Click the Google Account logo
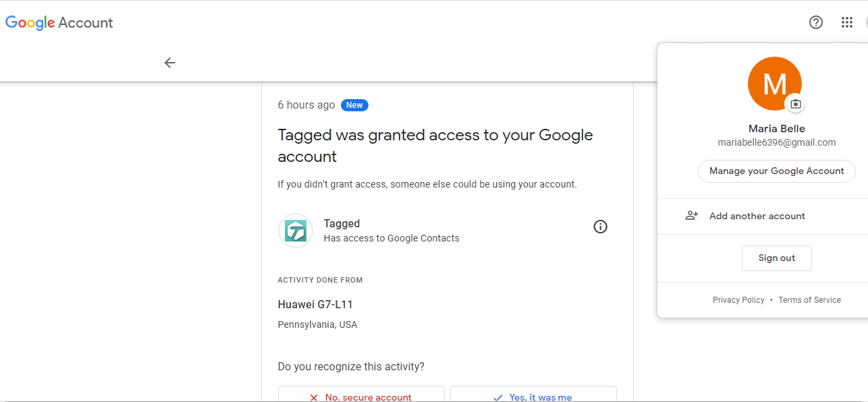Viewport: 868px width, 402px height. 59,23
